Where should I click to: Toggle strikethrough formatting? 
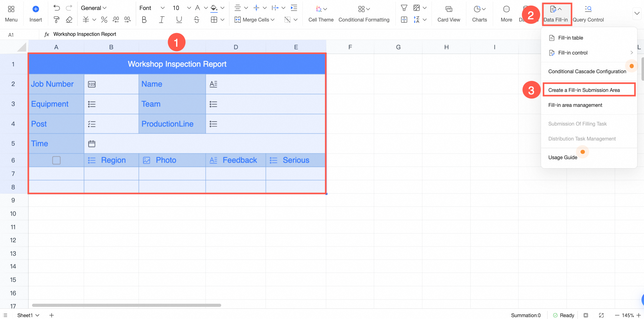196,20
